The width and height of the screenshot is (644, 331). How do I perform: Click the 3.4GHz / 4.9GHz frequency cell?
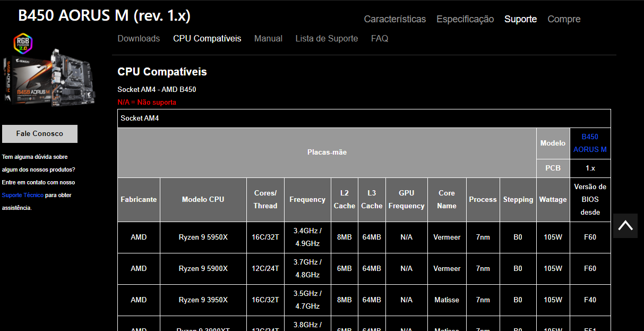point(307,237)
